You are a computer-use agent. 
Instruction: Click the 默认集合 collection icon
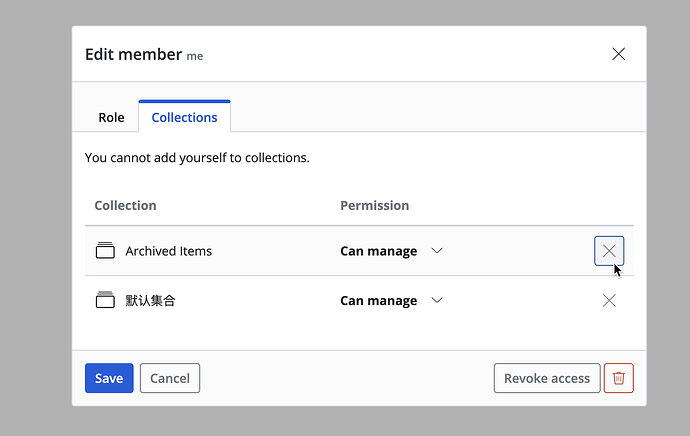pyautogui.click(x=105, y=300)
